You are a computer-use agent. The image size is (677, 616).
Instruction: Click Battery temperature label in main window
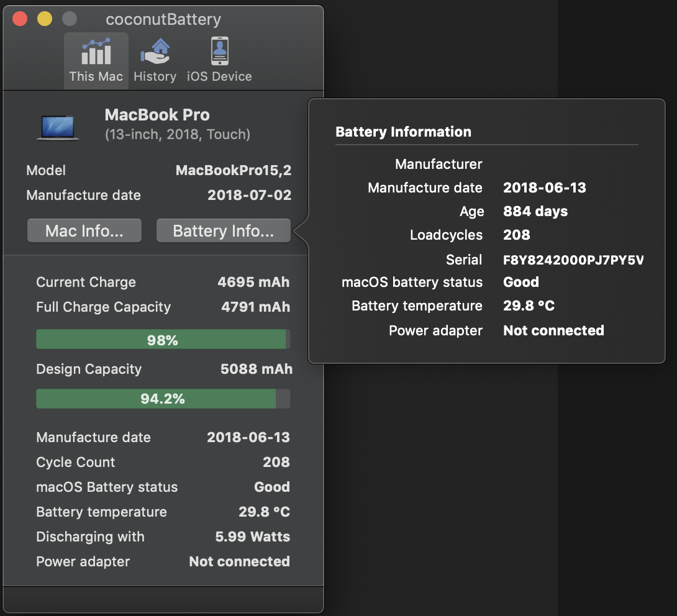coord(101,512)
